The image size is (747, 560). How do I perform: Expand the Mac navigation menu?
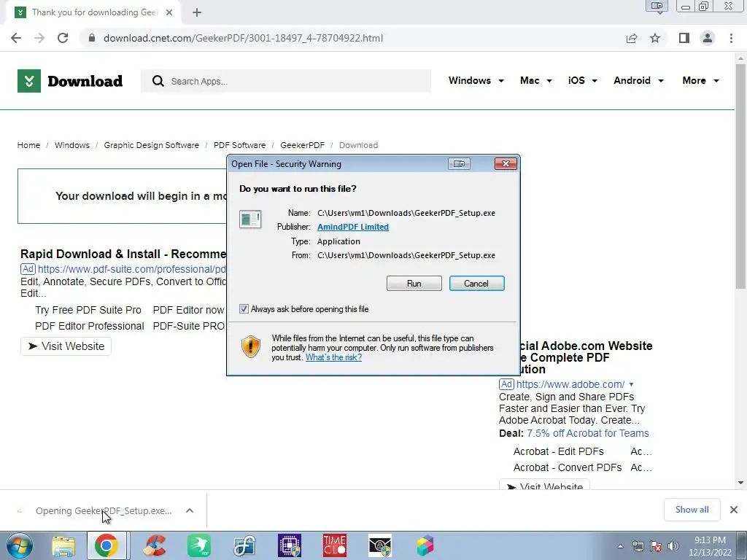(x=536, y=80)
